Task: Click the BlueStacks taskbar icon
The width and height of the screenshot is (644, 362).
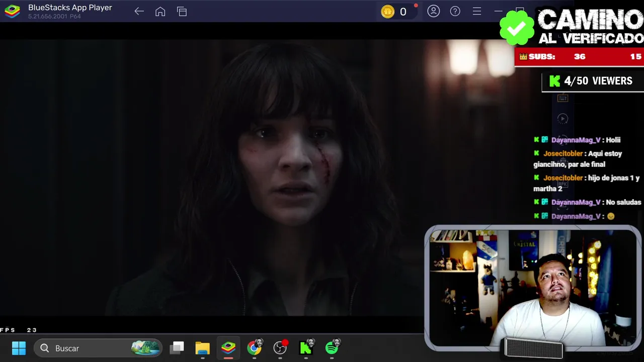Action: pyautogui.click(x=228, y=348)
